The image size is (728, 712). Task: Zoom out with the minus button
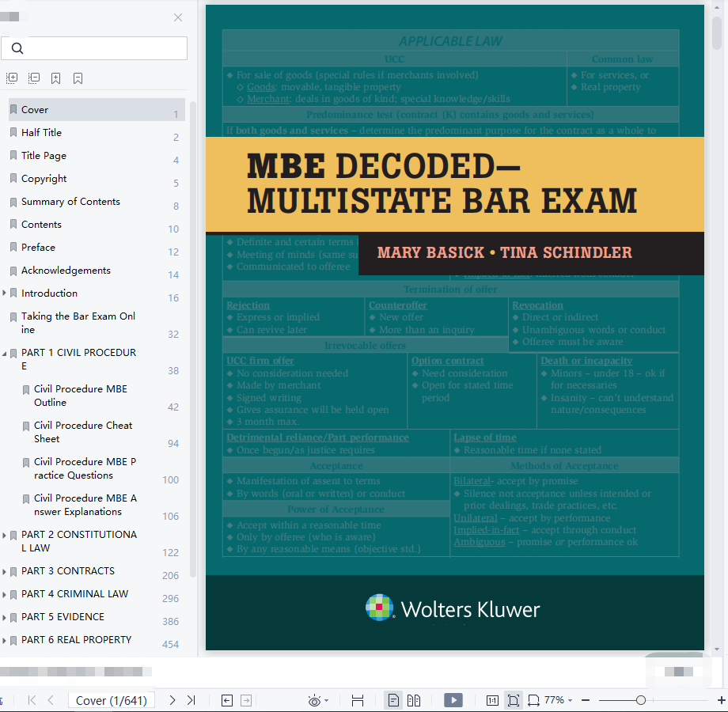(586, 700)
